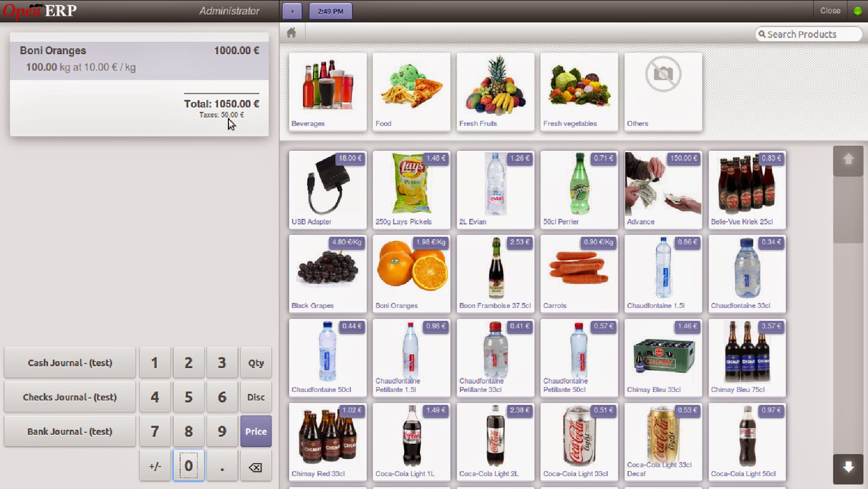Switch numpad to Disc mode
The width and height of the screenshot is (868, 489).
[256, 397]
